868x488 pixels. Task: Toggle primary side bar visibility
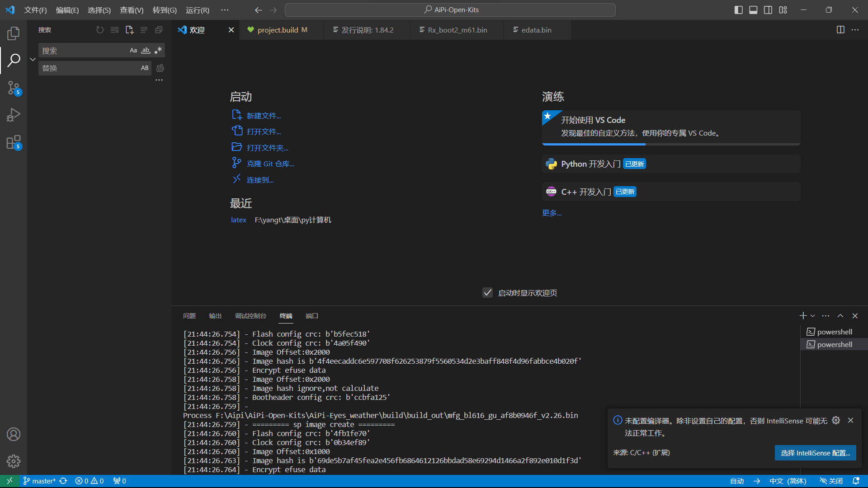click(x=739, y=10)
